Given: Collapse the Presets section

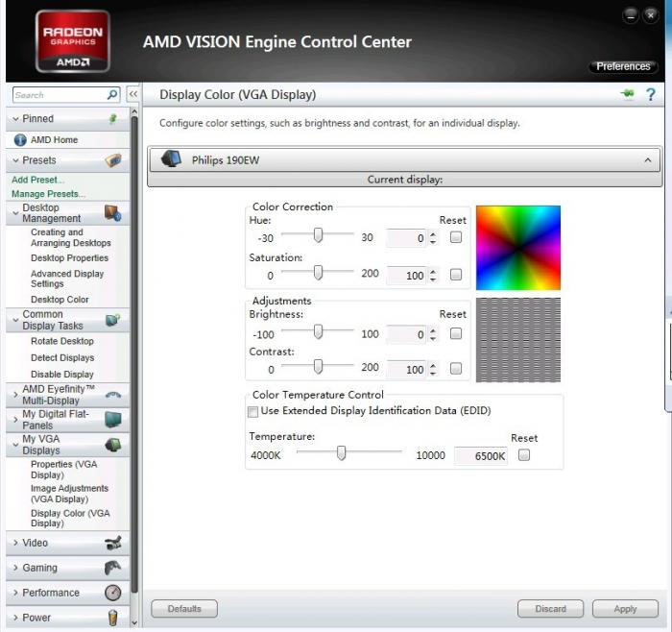Looking at the screenshot, I should pos(16,160).
